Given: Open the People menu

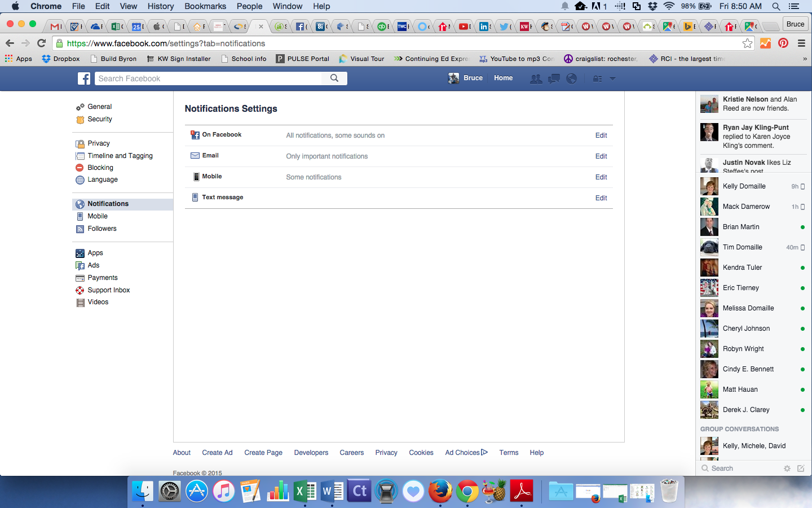Looking at the screenshot, I should pos(249,6).
